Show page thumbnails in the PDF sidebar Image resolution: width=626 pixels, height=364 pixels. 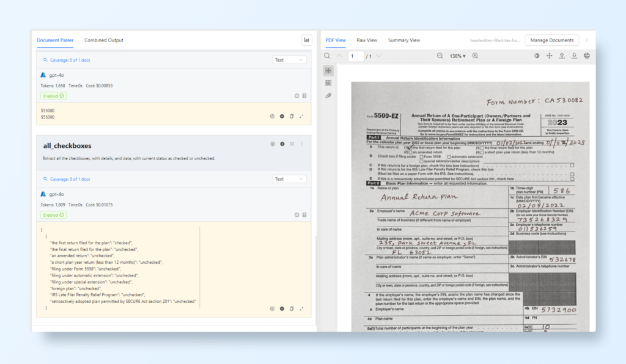click(x=328, y=71)
